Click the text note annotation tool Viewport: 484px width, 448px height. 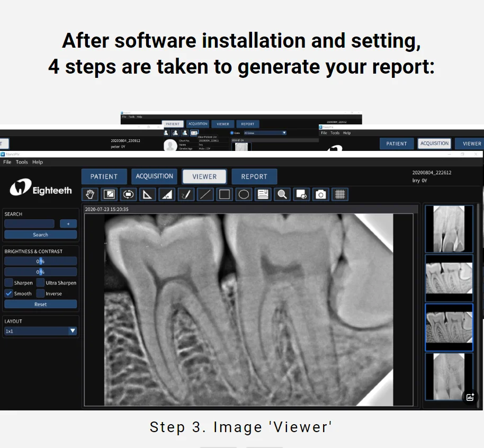(x=263, y=194)
